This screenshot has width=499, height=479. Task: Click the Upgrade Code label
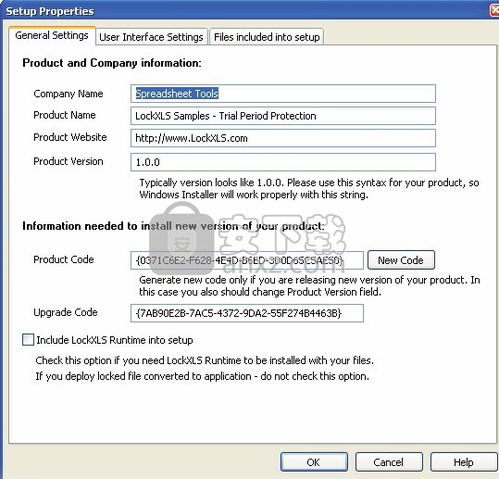click(x=66, y=312)
